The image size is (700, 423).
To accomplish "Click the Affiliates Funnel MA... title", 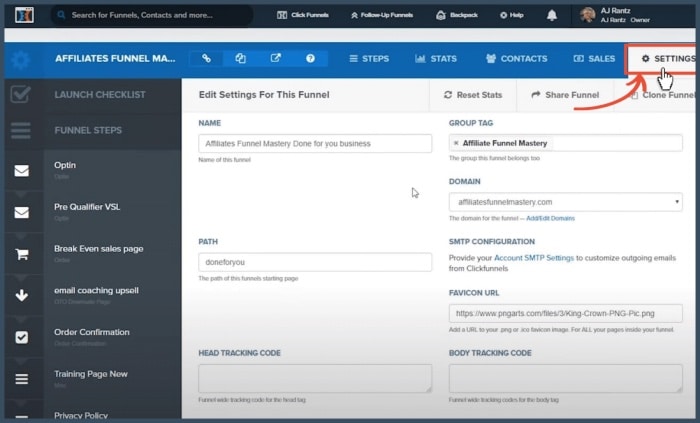I will click(115, 58).
